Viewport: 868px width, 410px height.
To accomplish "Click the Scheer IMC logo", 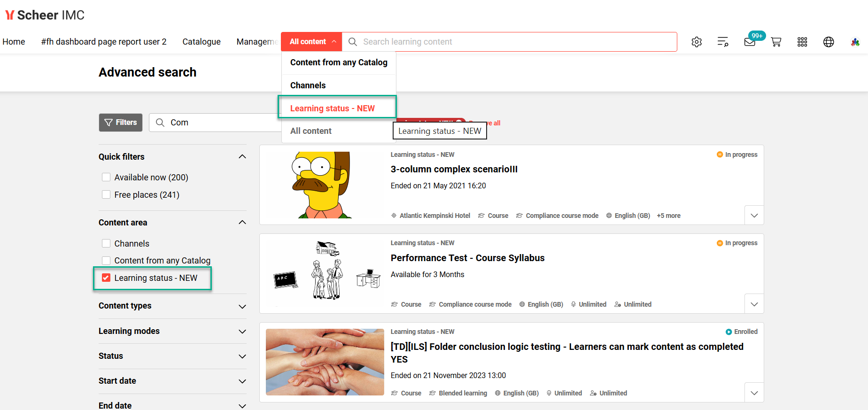I will [45, 15].
